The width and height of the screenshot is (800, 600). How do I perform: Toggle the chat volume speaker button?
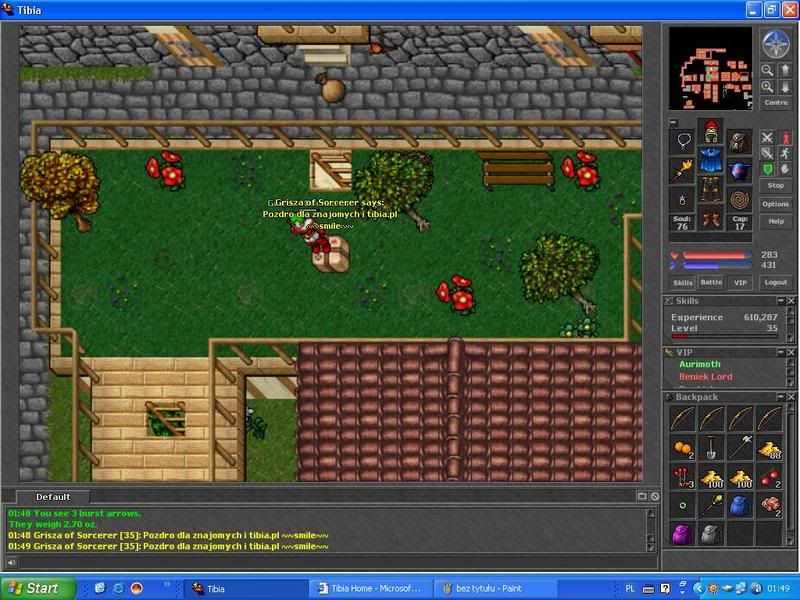(11, 562)
